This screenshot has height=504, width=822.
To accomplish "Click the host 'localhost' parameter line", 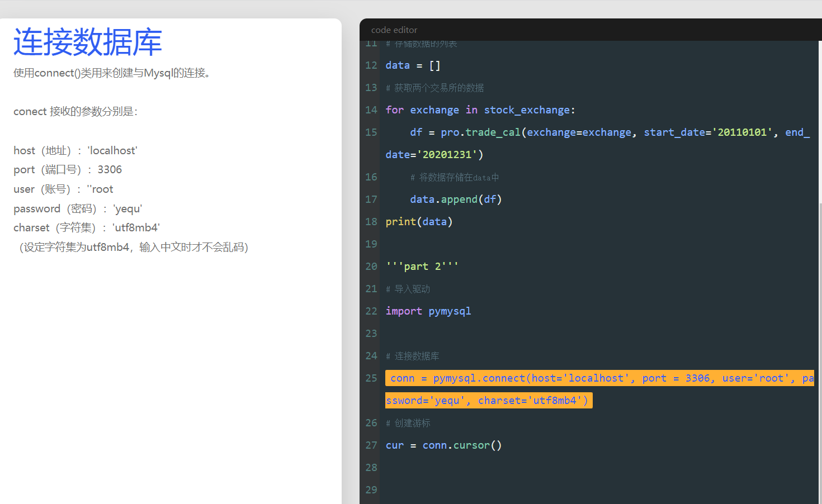I will pos(75,150).
